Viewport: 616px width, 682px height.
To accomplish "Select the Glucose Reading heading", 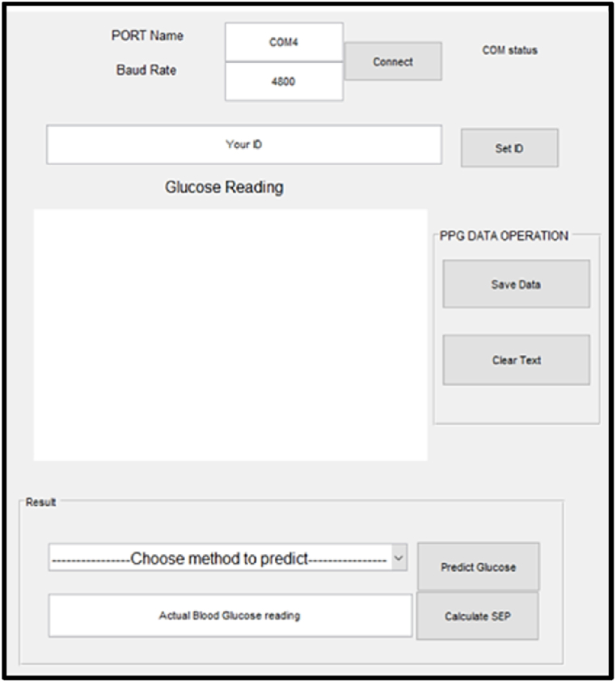I will click(224, 188).
